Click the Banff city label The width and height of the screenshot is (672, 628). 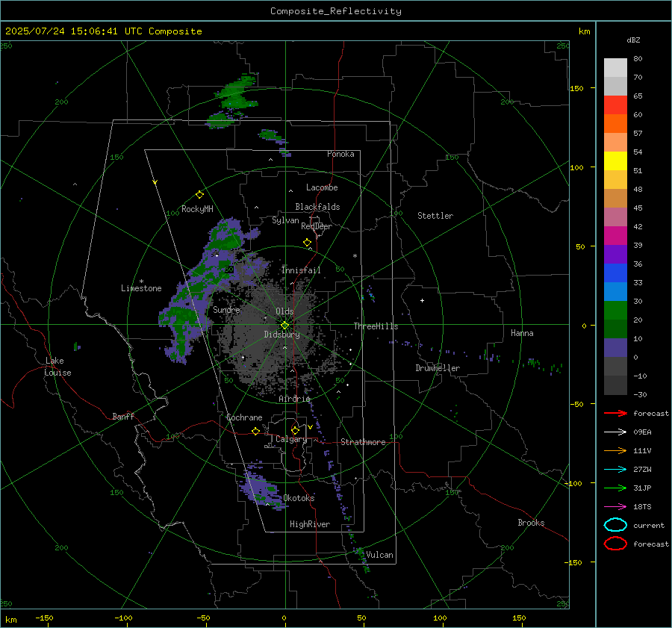point(123,416)
